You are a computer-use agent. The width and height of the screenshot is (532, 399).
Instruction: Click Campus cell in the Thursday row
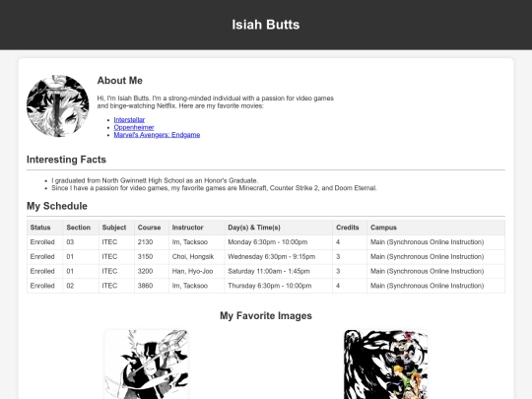(435, 286)
